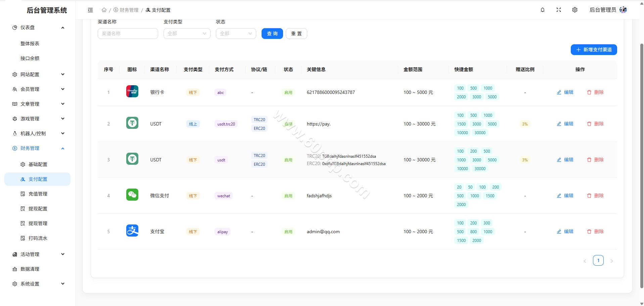Screen dimensions: 644x306
Task: Click the Alipay icon in row 5
Action: [132, 231]
